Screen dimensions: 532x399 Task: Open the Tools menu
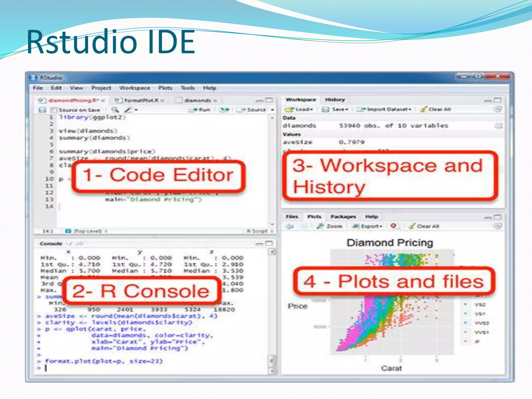point(188,88)
